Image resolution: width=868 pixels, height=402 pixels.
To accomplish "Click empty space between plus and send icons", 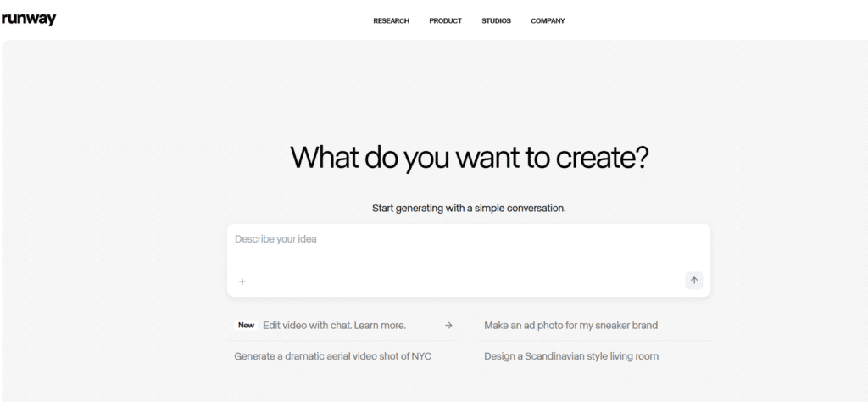I will click(x=466, y=282).
